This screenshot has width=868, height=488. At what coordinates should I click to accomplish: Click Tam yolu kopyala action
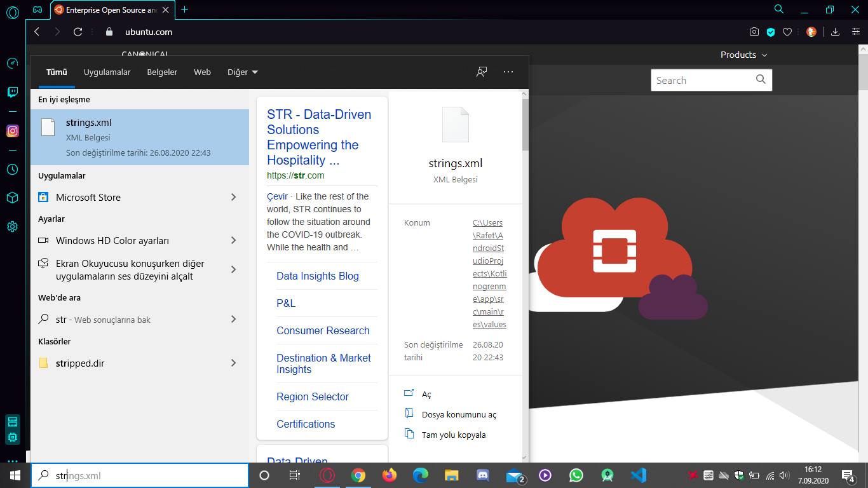(454, 435)
